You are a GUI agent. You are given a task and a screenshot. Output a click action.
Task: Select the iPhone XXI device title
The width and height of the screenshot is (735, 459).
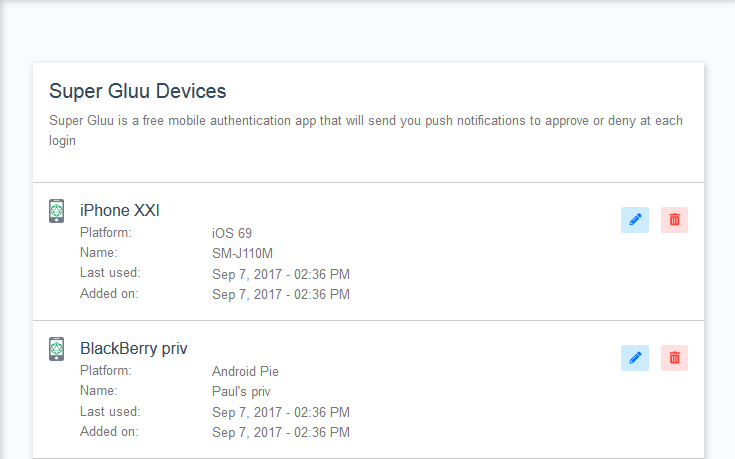tap(119, 210)
